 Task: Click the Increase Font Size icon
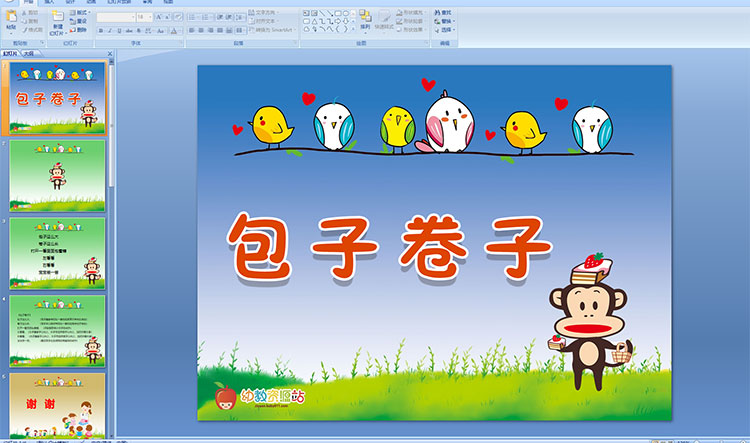(158, 17)
